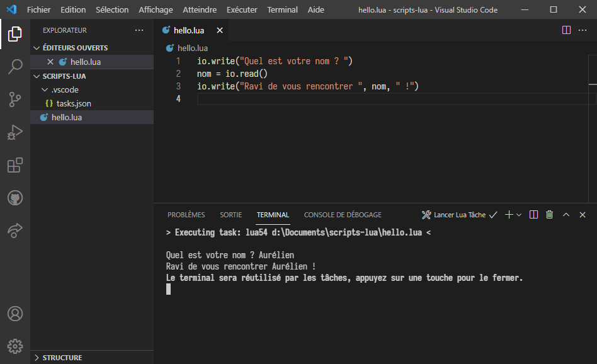Open the Terminal menu
597x364 pixels.
coord(282,9)
